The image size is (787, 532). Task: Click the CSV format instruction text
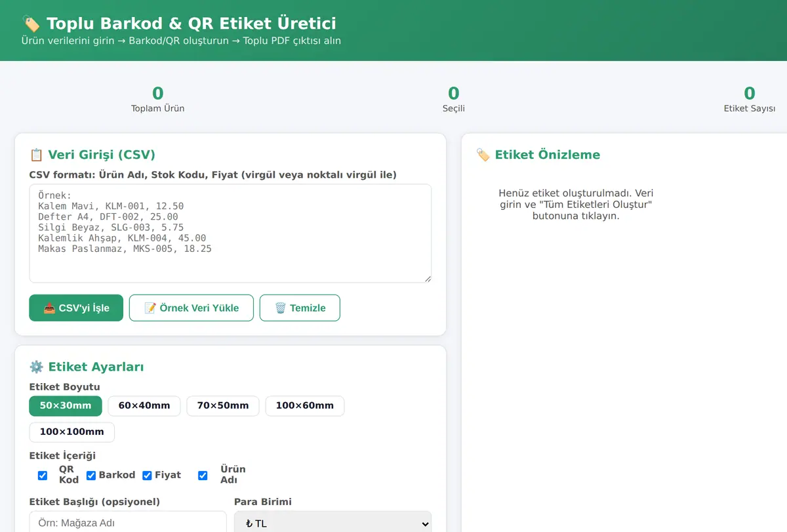pos(213,174)
